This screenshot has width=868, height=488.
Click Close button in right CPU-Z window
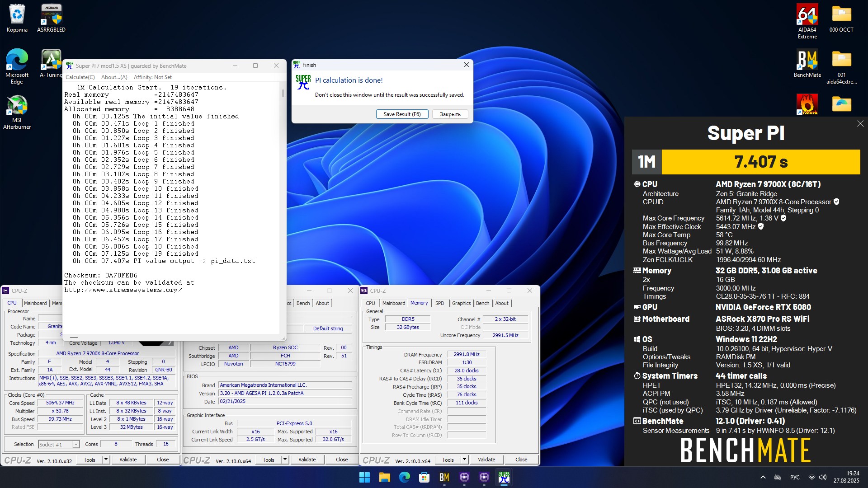click(521, 460)
